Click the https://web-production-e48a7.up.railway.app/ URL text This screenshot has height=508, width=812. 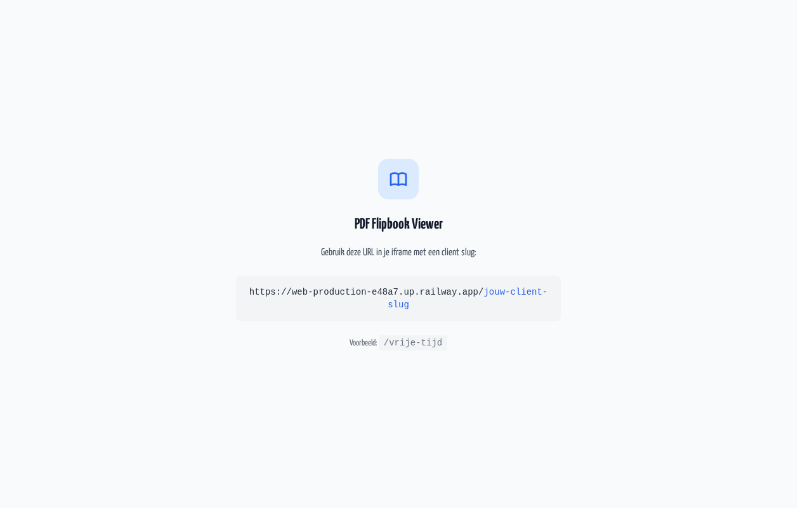pos(366,292)
